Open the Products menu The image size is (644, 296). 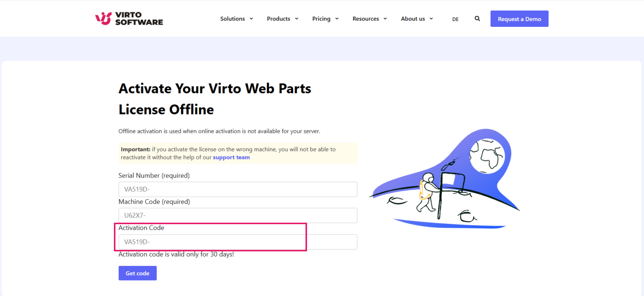(278, 18)
